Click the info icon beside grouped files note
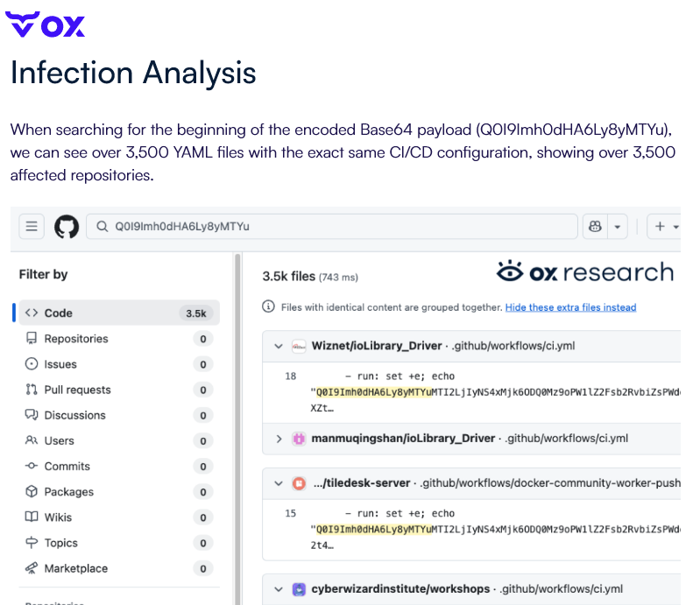This screenshot has width=700, height=605. pyautogui.click(x=268, y=307)
